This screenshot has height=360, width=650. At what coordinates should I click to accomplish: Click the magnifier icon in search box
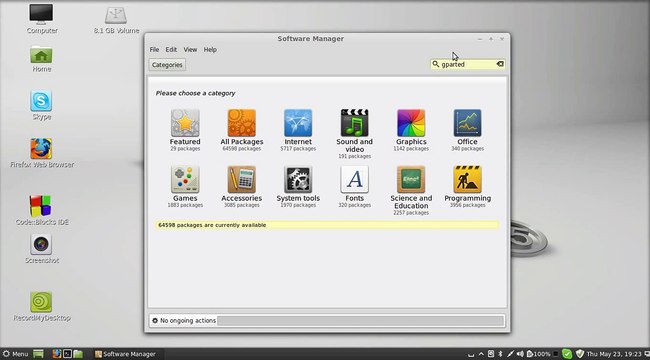pos(436,64)
